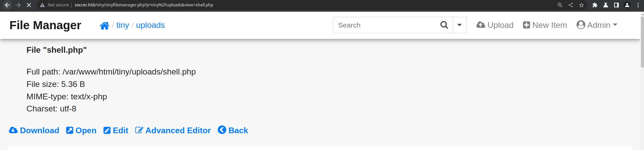
Task: Focus the Search input field
Action: 385,25
